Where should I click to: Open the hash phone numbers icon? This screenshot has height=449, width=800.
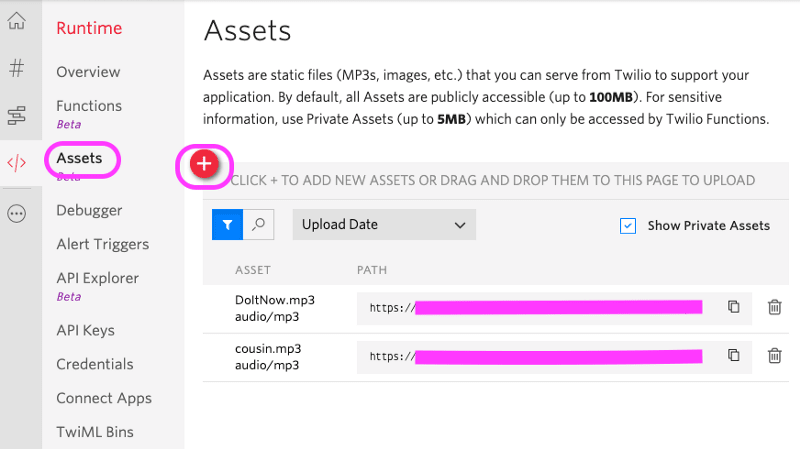pos(16,68)
